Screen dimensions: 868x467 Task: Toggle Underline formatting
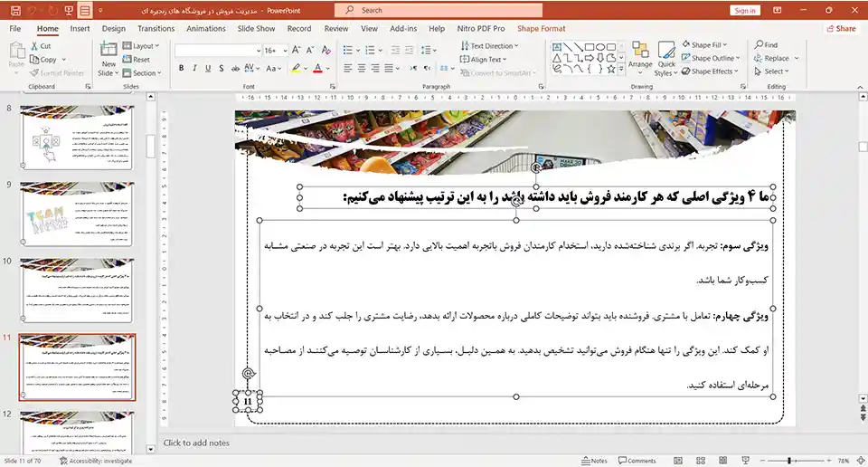[x=208, y=68]
